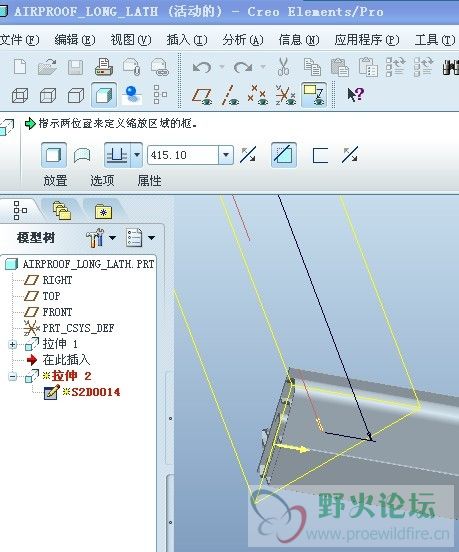Open 编辑(E) menu
This screenshot has width=459, height=552.
(x=75, y=40)
